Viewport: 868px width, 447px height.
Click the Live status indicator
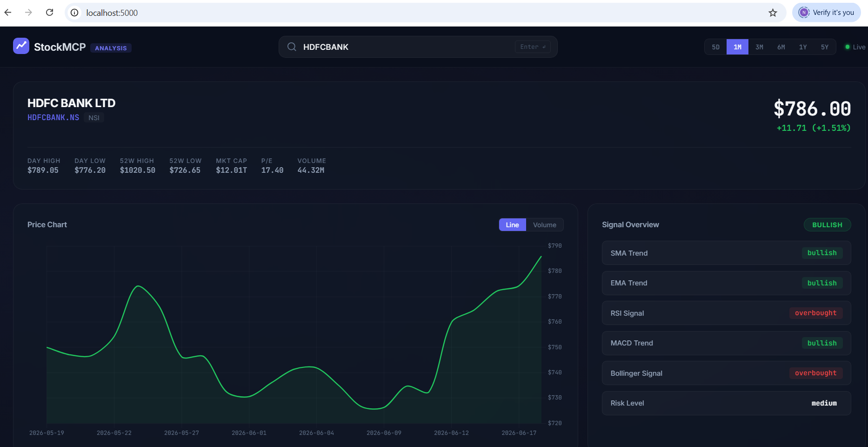pos(855,47)
